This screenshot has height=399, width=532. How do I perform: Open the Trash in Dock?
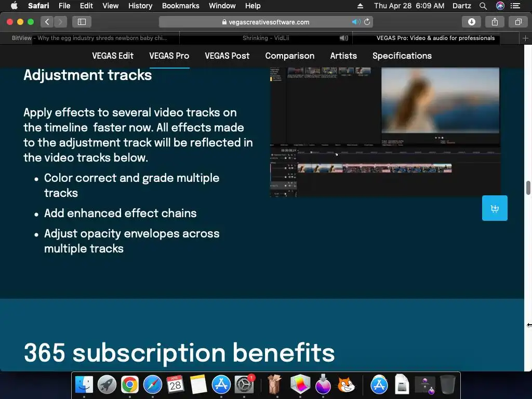(x=448, y=385)
